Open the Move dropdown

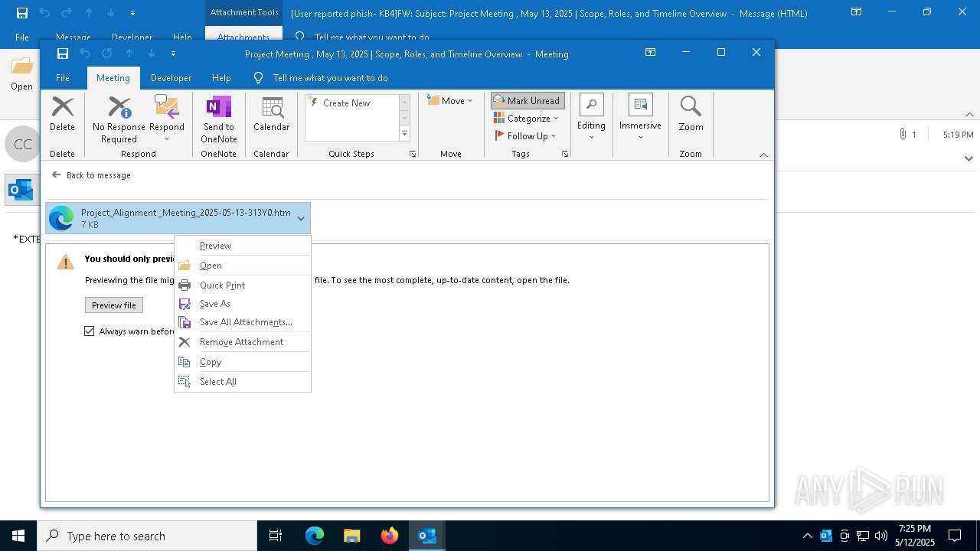pos(450,100)
